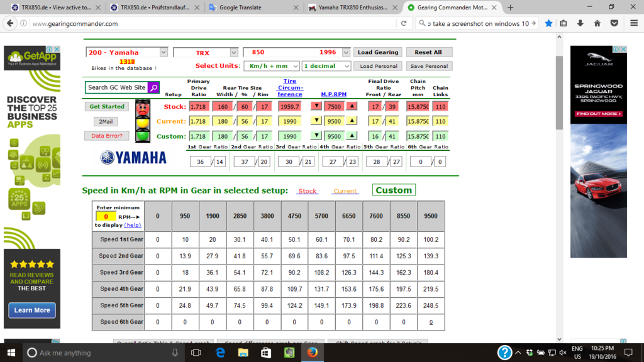Image resolution: width=644 pixels, height=362 pixels.
Task: Click the Pocket icon in toolbar
Action: pyautogui.click(x=614, y=23)
